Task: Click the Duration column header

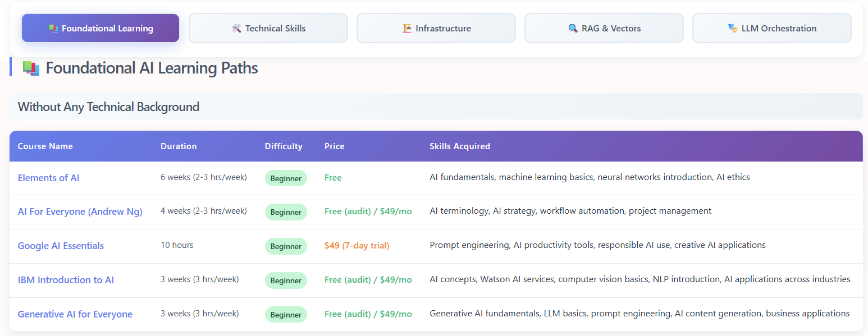Action: (x=179, y=146)
